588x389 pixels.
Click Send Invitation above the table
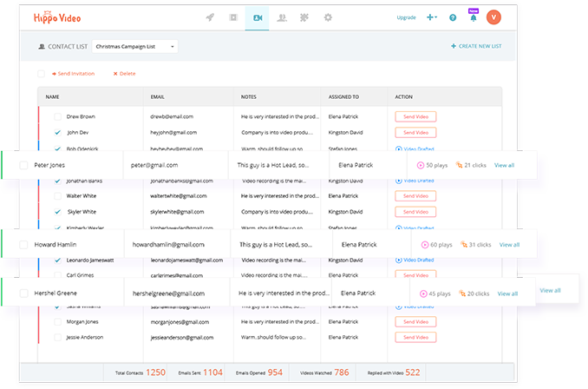[x=73, y=74]
